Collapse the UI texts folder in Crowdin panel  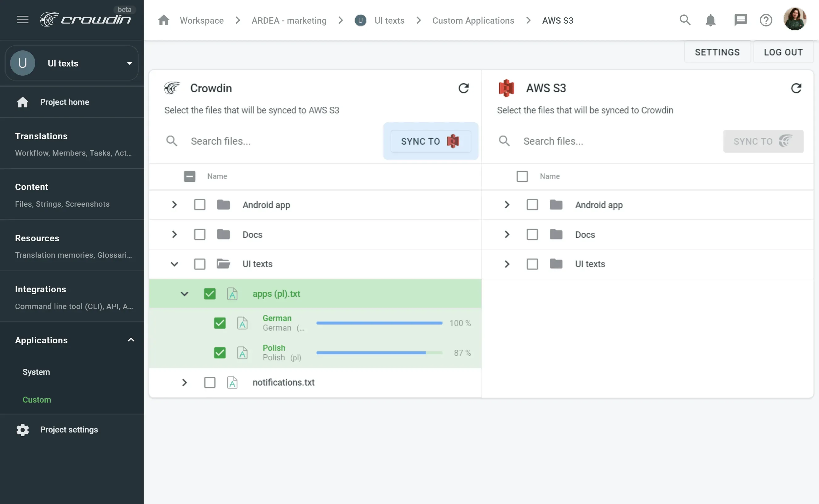click(175, 264)
